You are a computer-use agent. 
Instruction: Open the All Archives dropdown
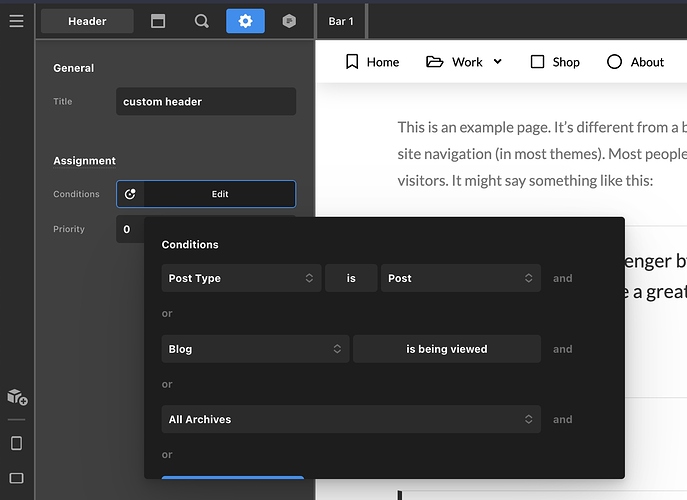click(x=350, y=419)
